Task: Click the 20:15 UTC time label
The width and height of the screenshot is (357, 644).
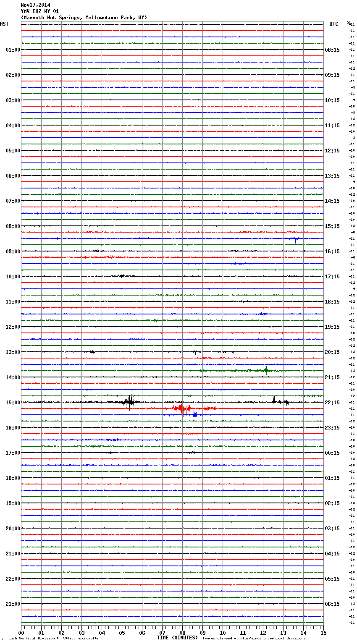Action: (332, 352)
